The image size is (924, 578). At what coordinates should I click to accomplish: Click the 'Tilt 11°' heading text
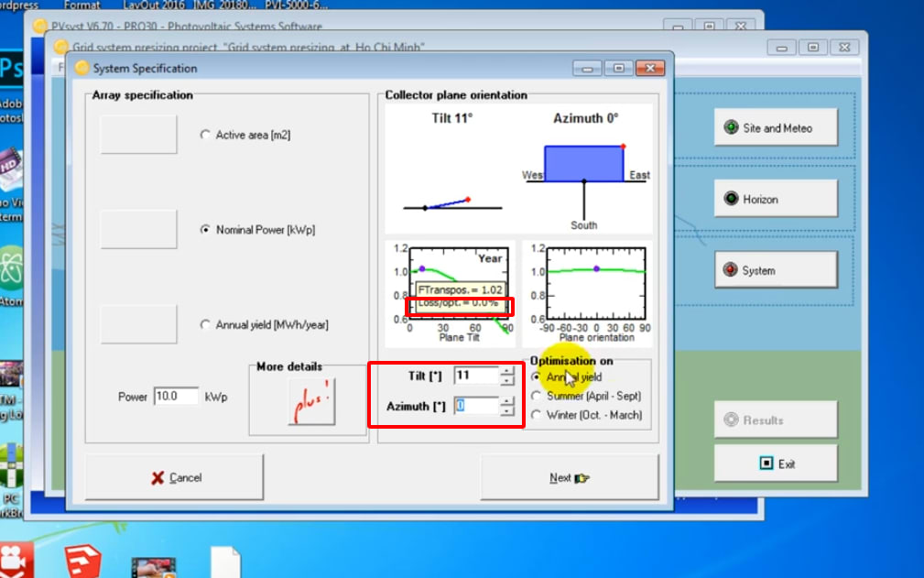(x=452, y=118)
